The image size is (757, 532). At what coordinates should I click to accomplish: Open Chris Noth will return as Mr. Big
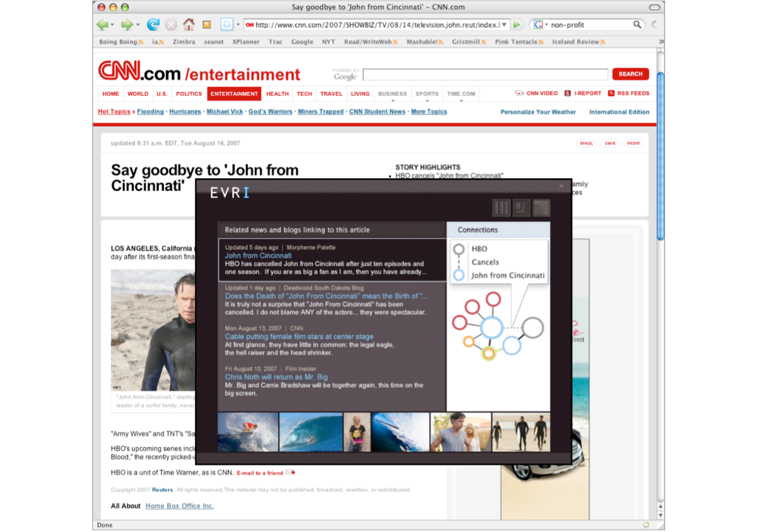[276, 377]
